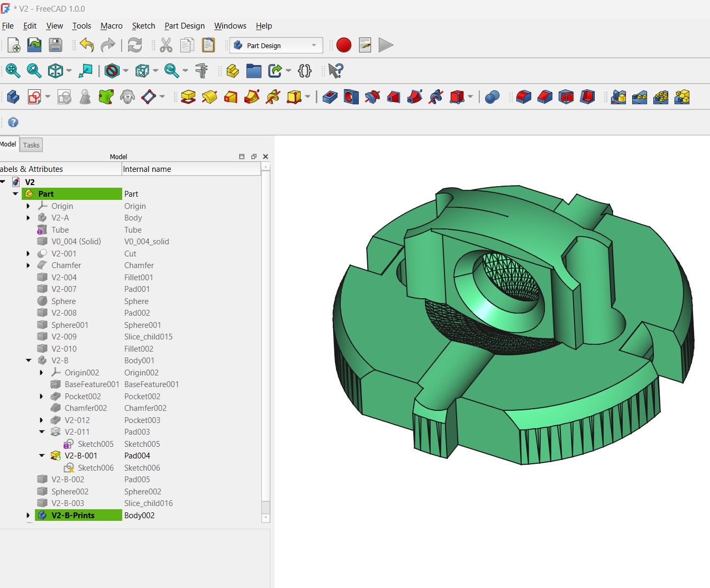This screenshot has width=710, height=588.
Task: Open the Part Design workbench dropdown
Action: (276, 45)
